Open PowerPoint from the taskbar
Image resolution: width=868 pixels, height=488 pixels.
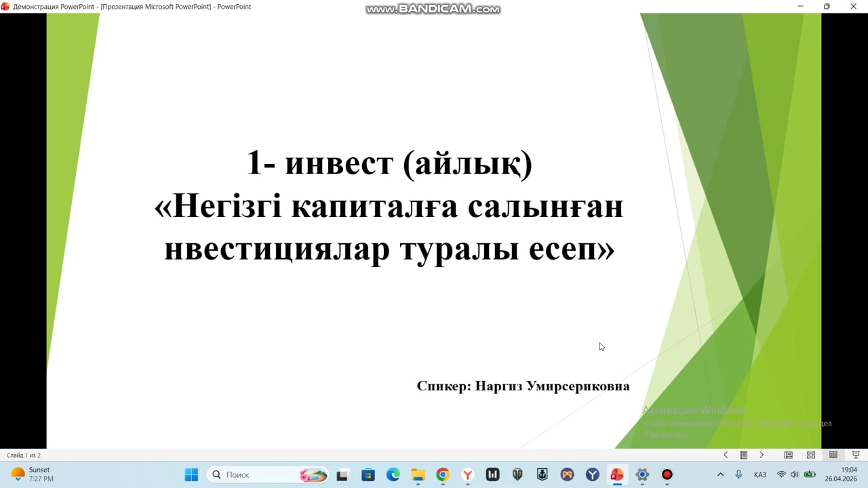tap(617, 474)
